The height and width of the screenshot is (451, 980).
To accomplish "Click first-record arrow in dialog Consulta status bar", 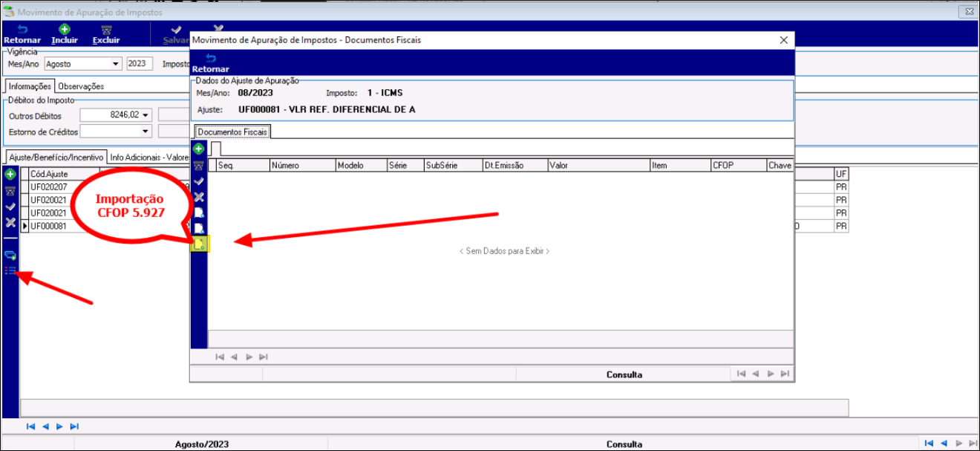I will [740, 374].
